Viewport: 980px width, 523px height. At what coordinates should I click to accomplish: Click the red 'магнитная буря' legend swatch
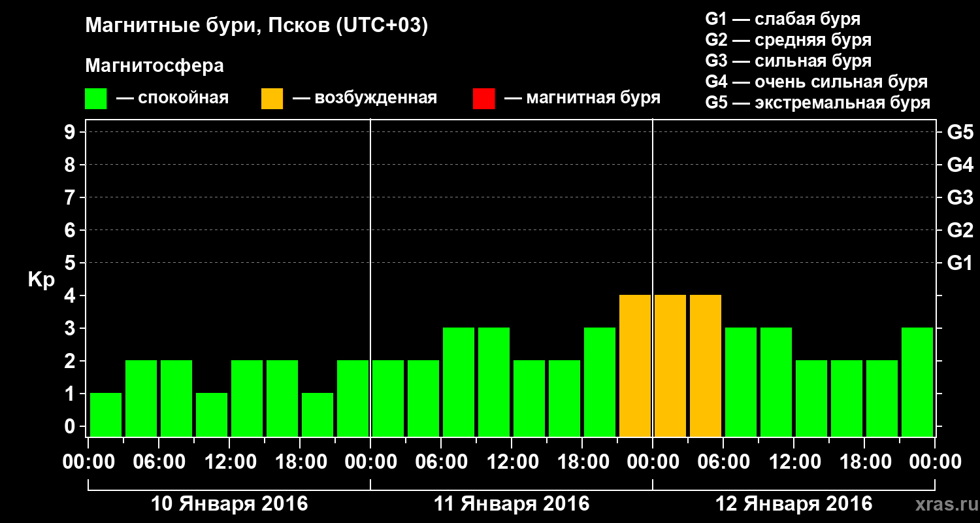tap(483, 99)
